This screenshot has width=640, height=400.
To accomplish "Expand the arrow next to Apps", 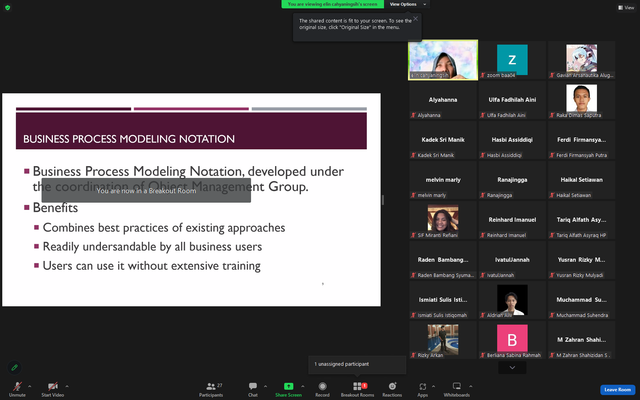I will pyautogui.click(x=433, y=386).
